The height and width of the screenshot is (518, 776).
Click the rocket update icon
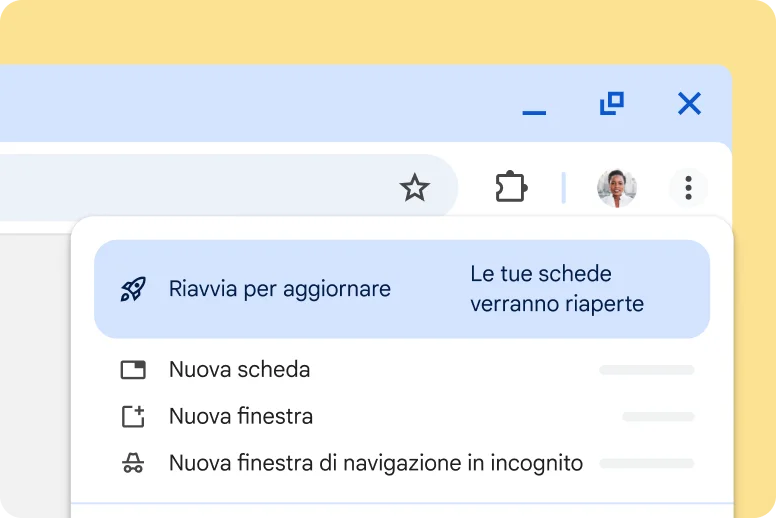click(132, 290)
